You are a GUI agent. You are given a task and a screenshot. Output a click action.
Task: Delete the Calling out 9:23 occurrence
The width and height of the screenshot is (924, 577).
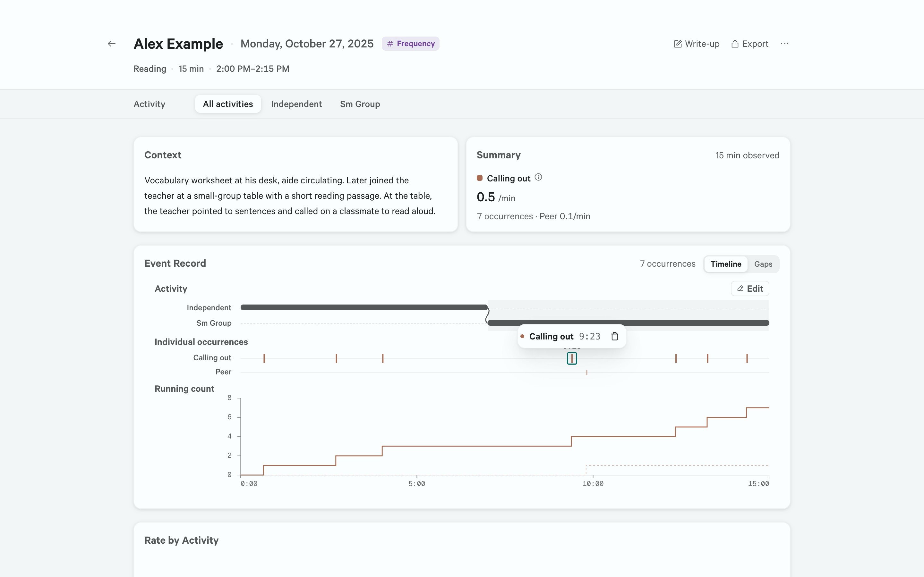[614, 336]
